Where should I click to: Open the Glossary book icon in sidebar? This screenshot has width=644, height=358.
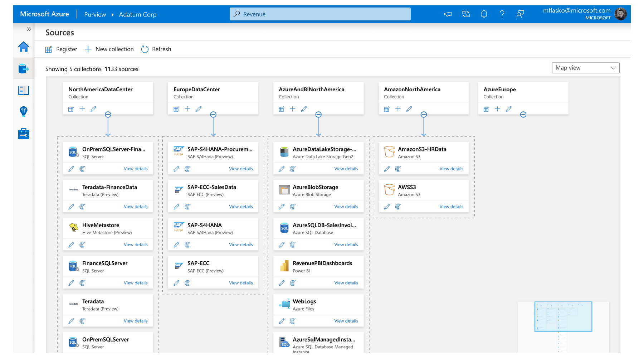[x=24, y=90]
